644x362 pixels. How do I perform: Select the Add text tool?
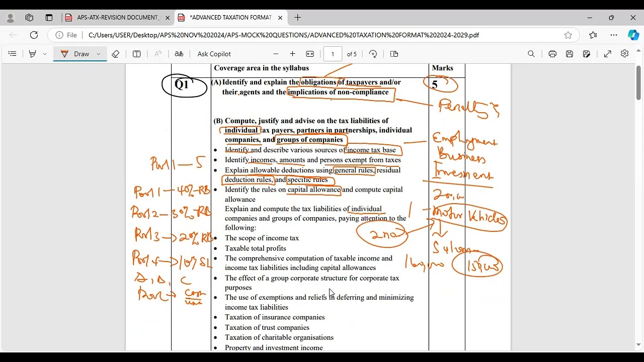point(136,54)
